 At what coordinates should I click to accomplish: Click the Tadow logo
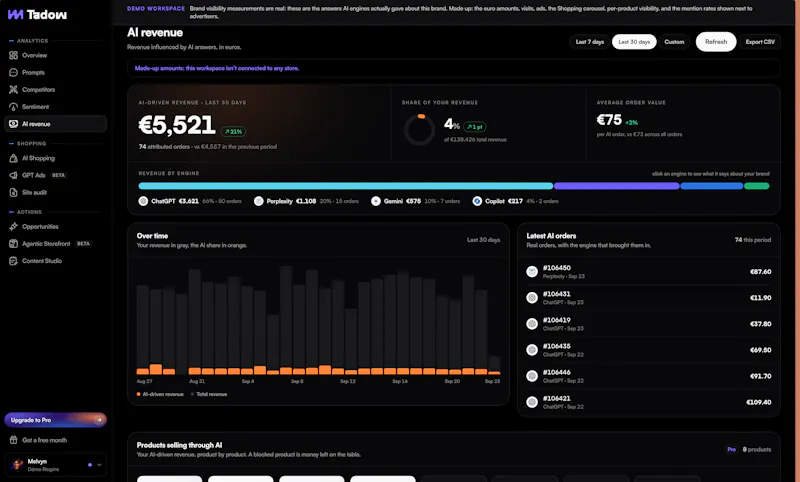point(37,14)
